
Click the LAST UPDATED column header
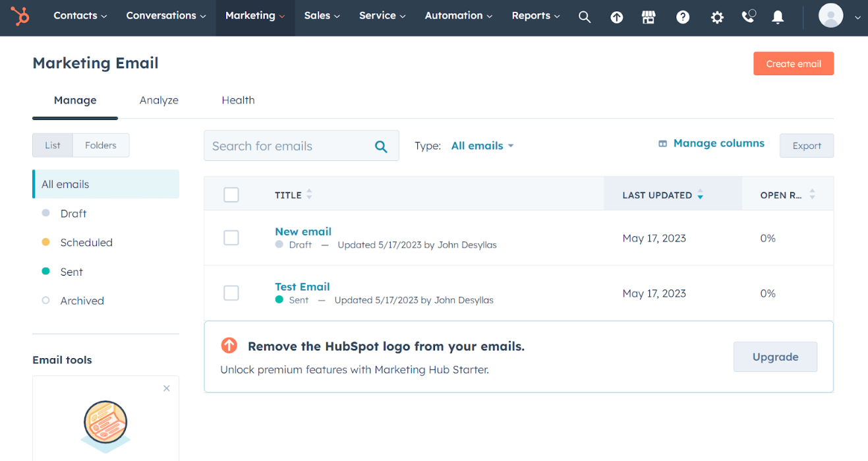click(x=673, y=194)
